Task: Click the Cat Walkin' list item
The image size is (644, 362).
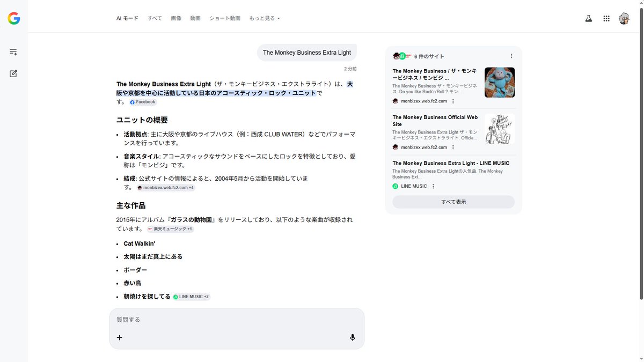Action: [x=139, y=243]
